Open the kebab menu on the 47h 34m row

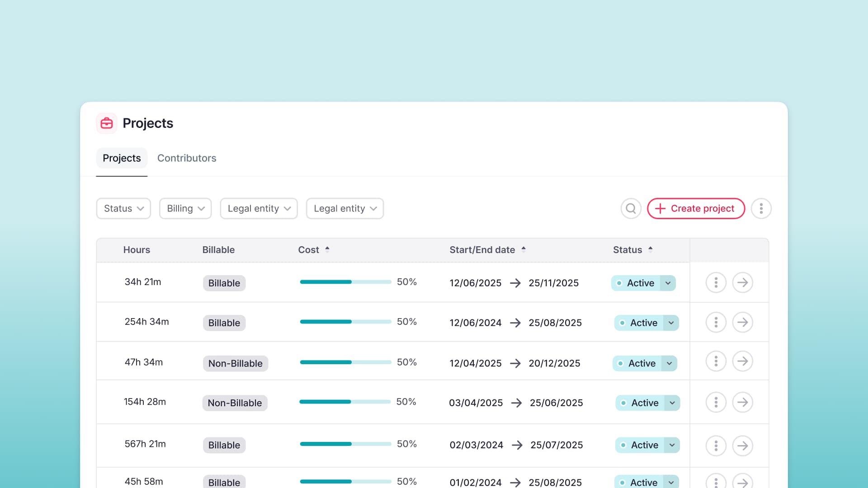tap(716, 361)
